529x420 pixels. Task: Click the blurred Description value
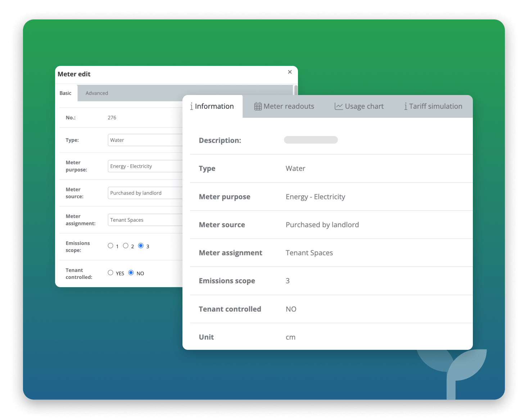tap(311, 140)
